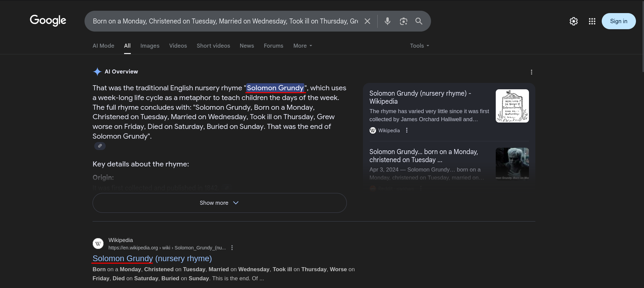The image size is (644, 288).
Task: Open the Google apps grid
Action: click(x=592, y=21)
